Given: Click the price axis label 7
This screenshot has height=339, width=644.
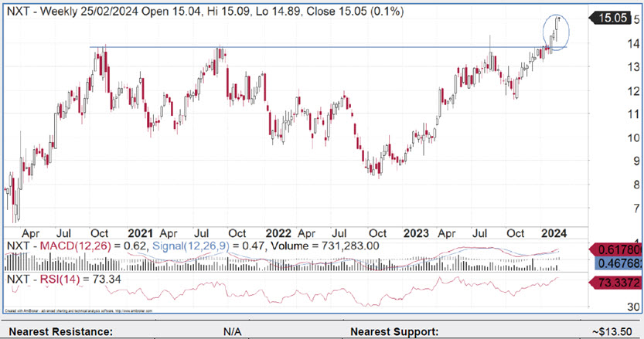Looking at the screenshot, I should click(636, 208).
